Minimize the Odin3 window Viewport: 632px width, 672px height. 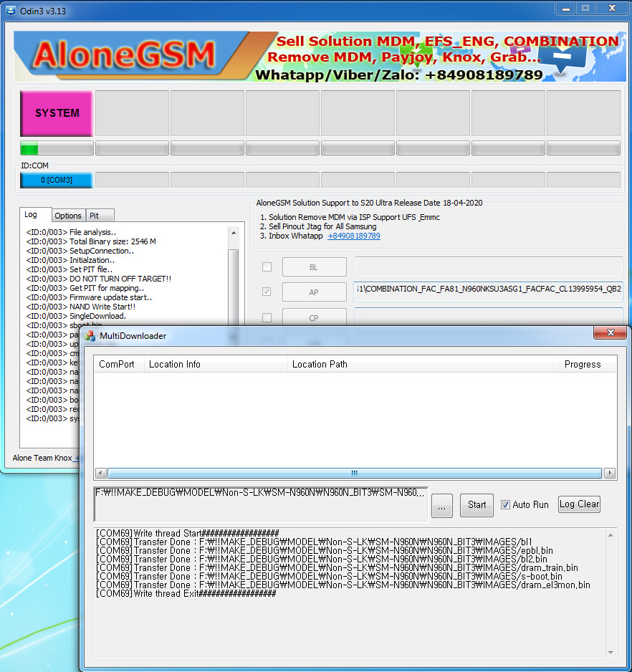point(565,9)
